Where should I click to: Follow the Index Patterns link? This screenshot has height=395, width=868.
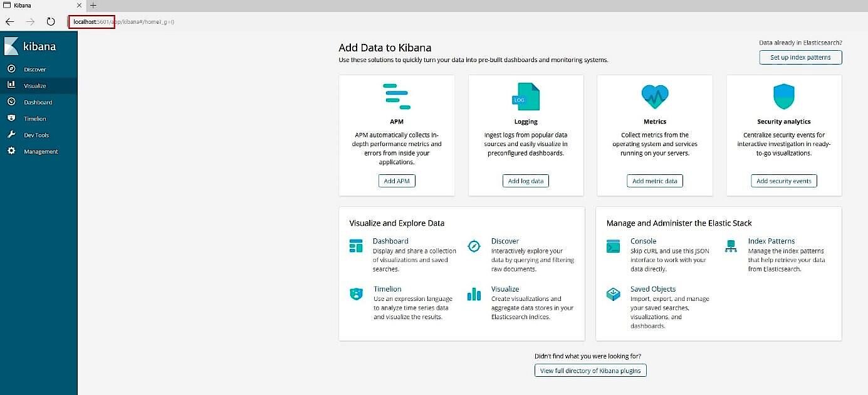pos(771,241)
